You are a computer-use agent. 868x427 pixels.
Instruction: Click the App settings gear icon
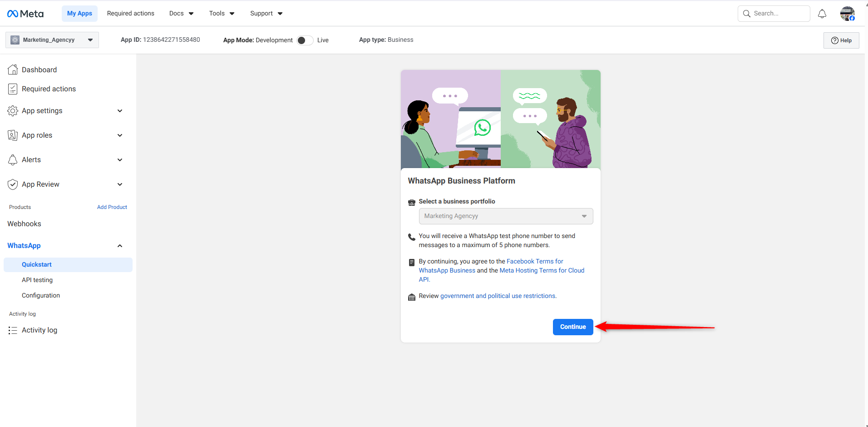[13, 111]
